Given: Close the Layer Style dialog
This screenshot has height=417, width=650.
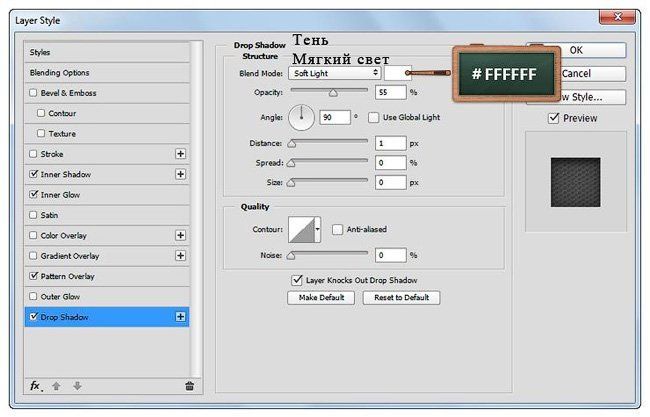Looking at the screenshot, I should point(617,17).
